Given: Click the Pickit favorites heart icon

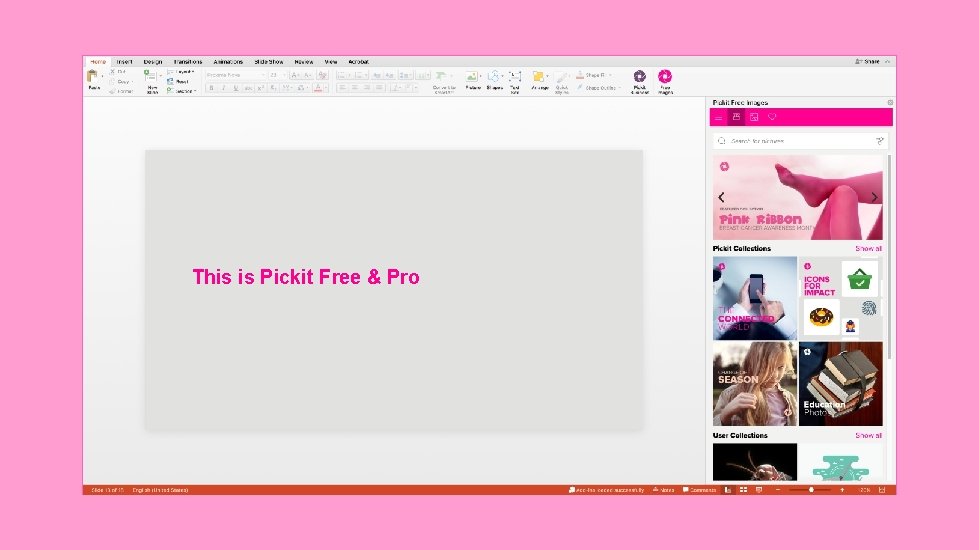Looking at the screenshot, I should click(772, 117).
